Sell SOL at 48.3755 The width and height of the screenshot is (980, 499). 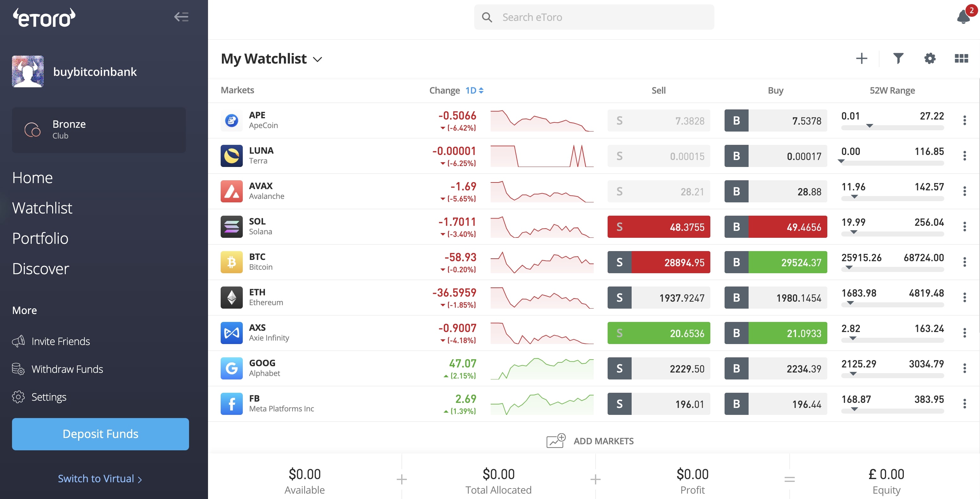pyautogui.click(x=658, y=227)
